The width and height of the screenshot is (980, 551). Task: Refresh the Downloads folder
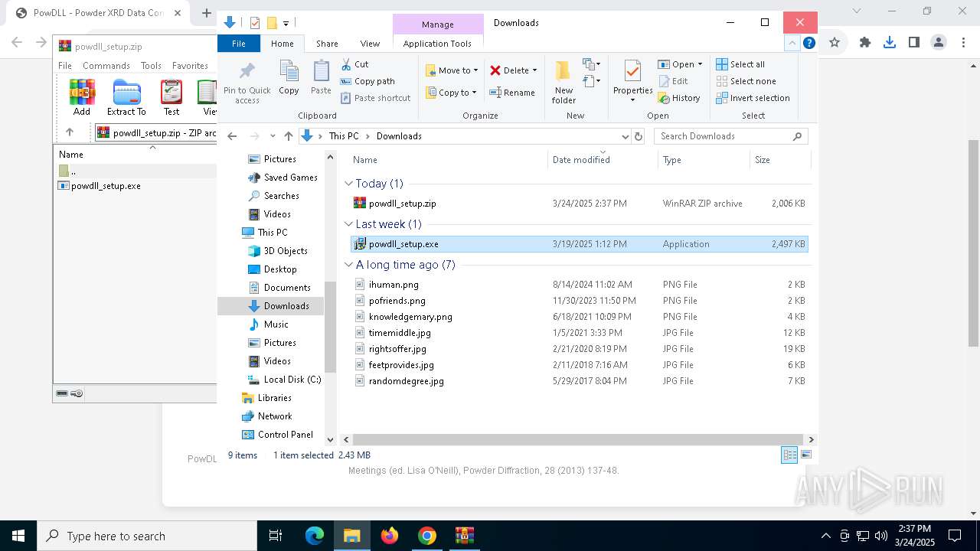(x=639, y=136)
